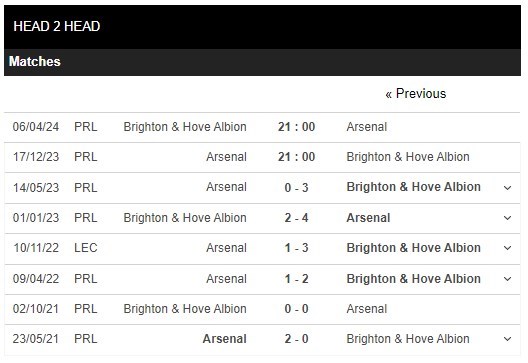Open the 21 : 00 kickoff on 17/12/23

pyautogui.click(x=296, y=157)
